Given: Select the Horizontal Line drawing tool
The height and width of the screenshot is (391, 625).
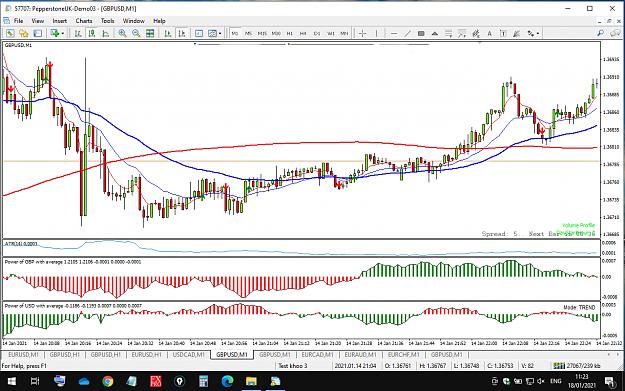Looking at the screenshot, I should click(x=394, y=33).
